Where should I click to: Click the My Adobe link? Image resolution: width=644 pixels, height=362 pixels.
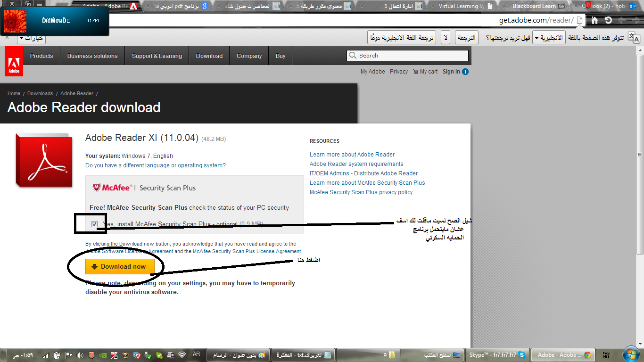click(x=372, y=72)
